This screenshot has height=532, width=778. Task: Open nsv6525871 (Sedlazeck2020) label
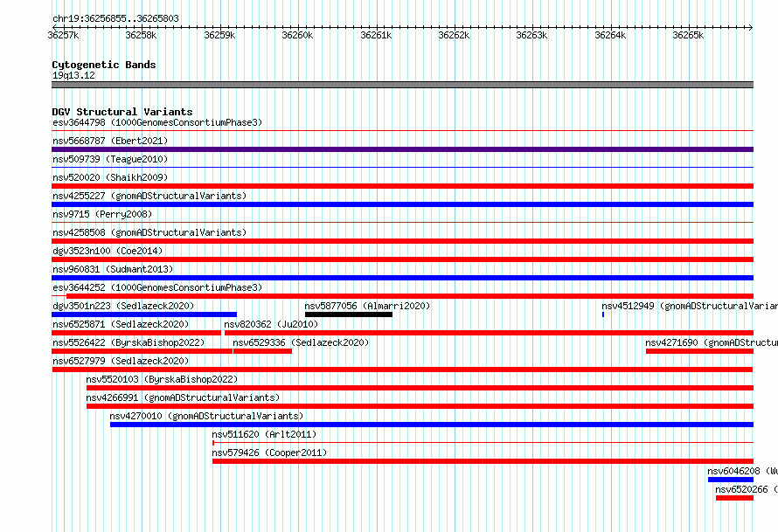click(x=121, y=324)
